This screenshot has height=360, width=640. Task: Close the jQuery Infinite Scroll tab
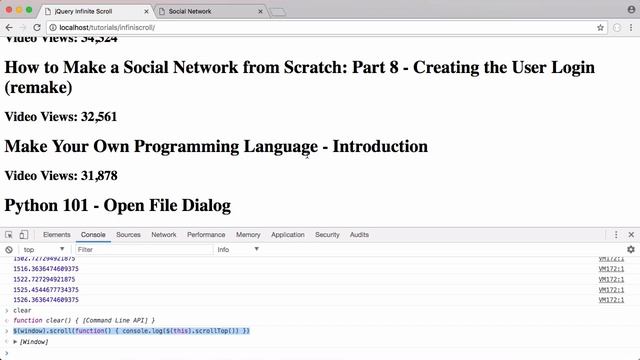pyautogui.click(x=146, y=11)
